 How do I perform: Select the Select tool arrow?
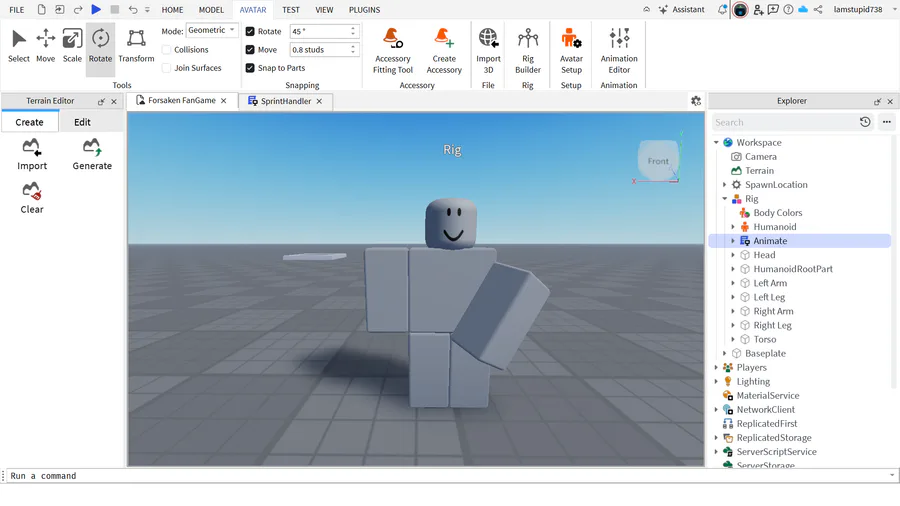click(x=18, y=46)
